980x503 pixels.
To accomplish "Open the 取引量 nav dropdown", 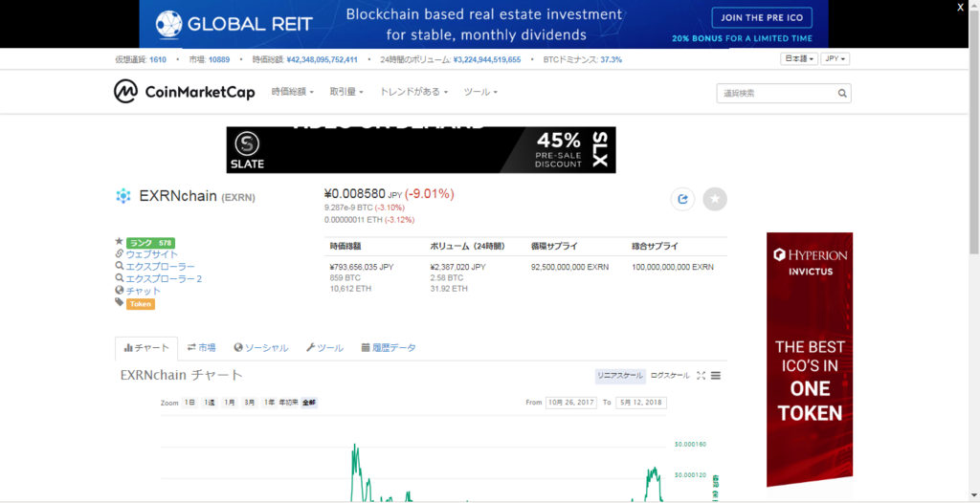I will [x=346, y=92].
